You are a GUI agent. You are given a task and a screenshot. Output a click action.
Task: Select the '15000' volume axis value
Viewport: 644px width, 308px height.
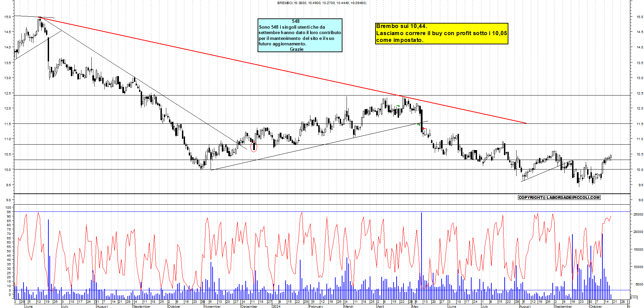coord(638,249)
